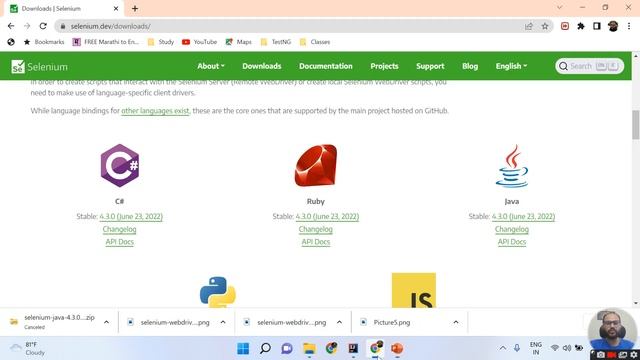This screenshot has height=360, width=640.
Task: Open IntelliJ IDEA from taskbar
Action: click(353, 349)
